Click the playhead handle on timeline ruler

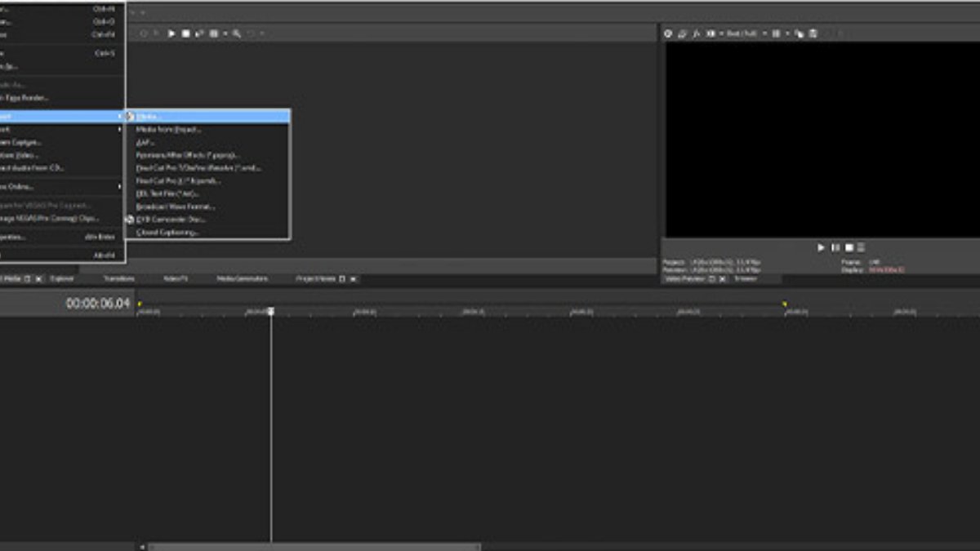(271, 311)
